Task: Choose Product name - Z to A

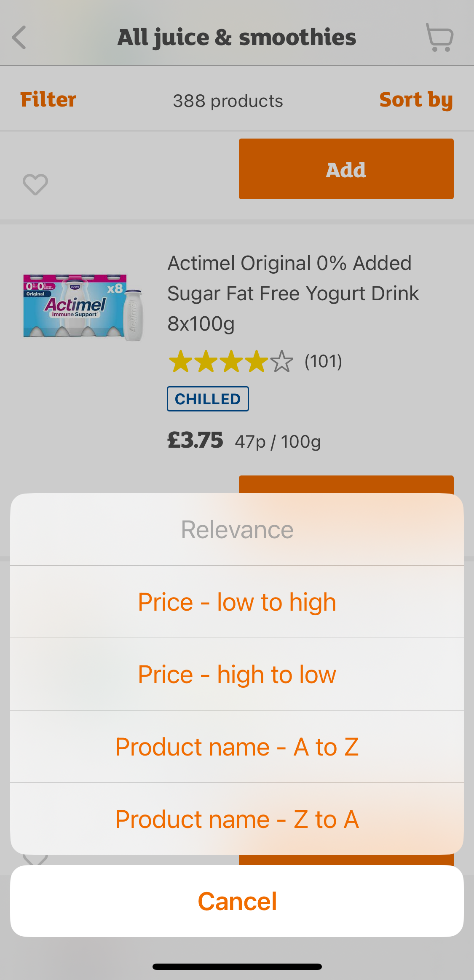Action: pyautogui.click(x=237, y=819)
